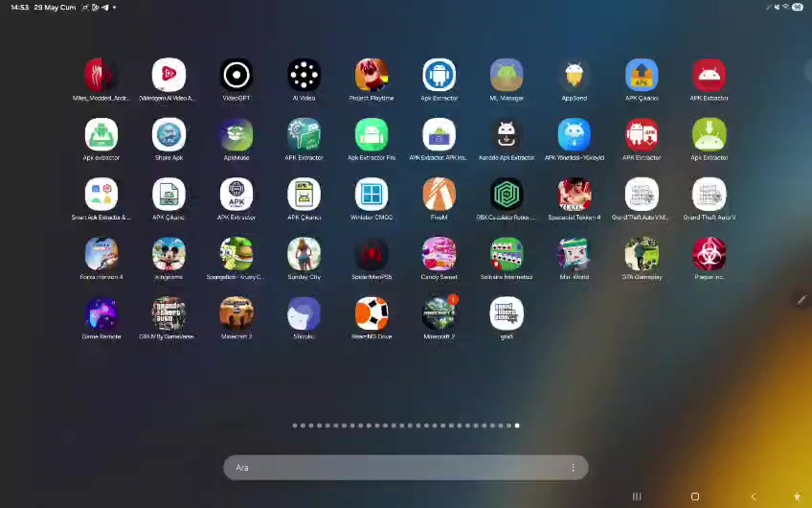Open the ApkMuse app

click(237, 135)
